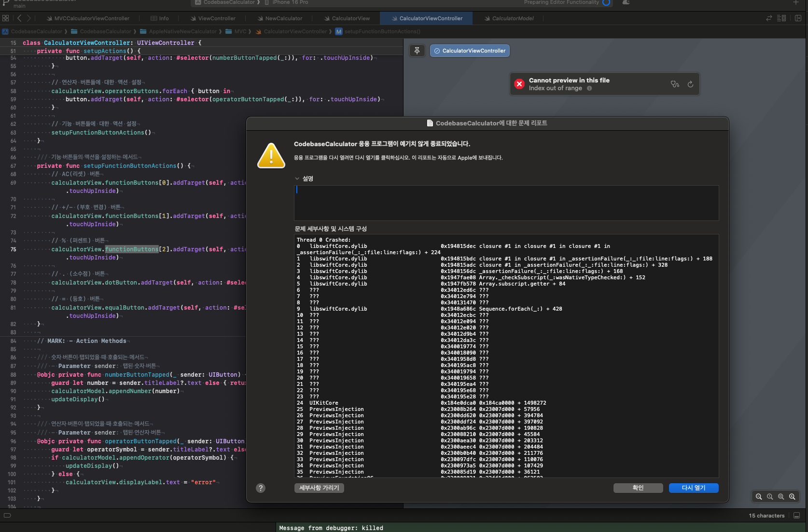The height and width of the screenshot is (532, 808).
Task: Click the setupFunctionButtonActions() call on line 63
Action: point(101,133)
